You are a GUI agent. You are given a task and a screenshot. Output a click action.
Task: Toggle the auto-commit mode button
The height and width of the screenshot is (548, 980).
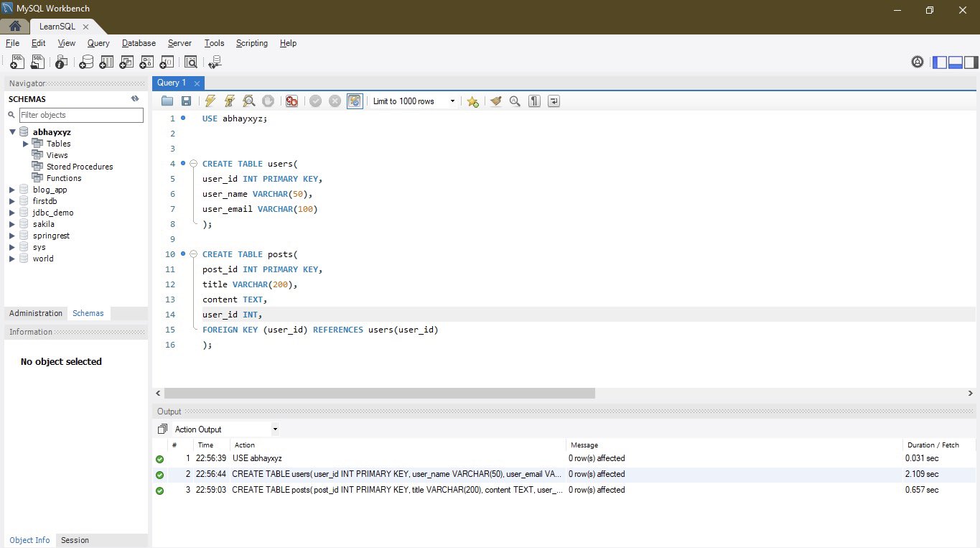click(x=355, y=101)
